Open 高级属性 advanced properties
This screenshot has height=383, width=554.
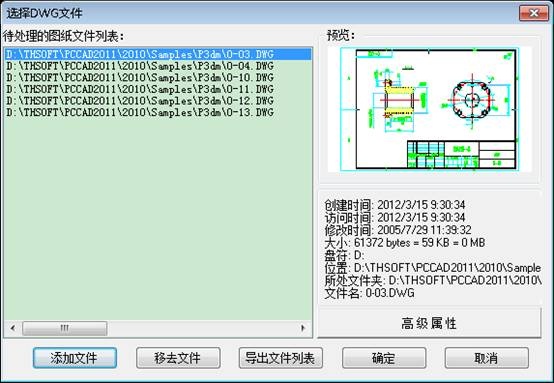pyautogui.click(x=429, y=323)
